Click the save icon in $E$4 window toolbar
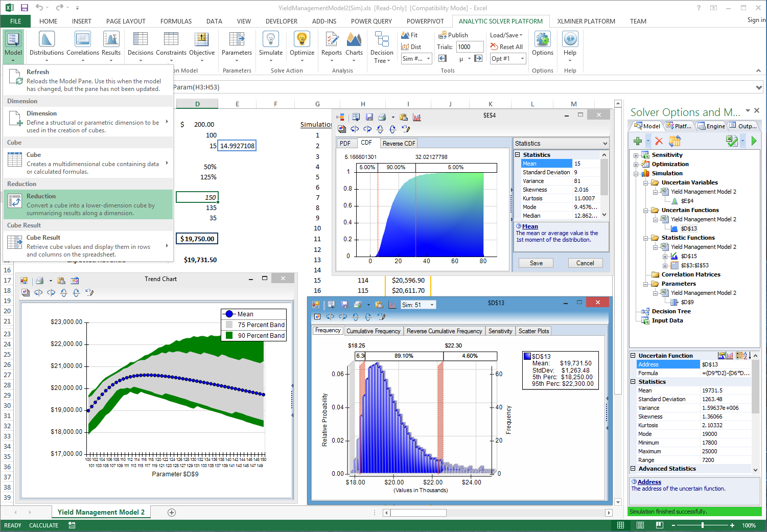The height and width of the screenshot is (532, 767). coord(369,118)
